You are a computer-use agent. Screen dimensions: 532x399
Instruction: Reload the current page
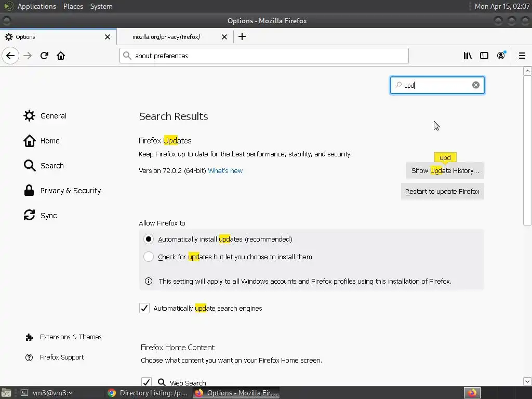pyautogui.click(x=44, y=56)
